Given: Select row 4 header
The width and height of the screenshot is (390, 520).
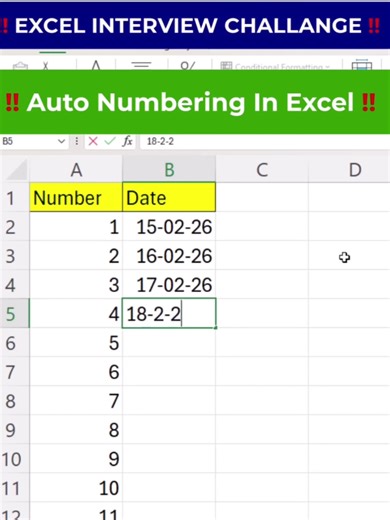Looking at the screenshot, I should pyautogui.click(x=15, y=284).
